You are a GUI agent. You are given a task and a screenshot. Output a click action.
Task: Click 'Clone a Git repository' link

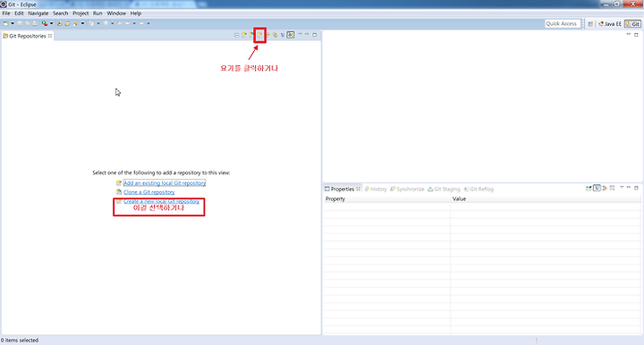pos(149,192)
